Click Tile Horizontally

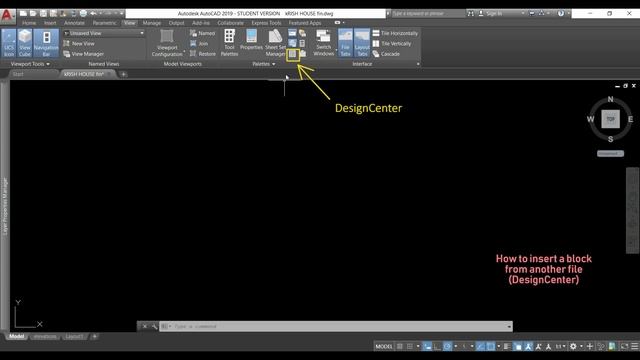click(395, 33)
